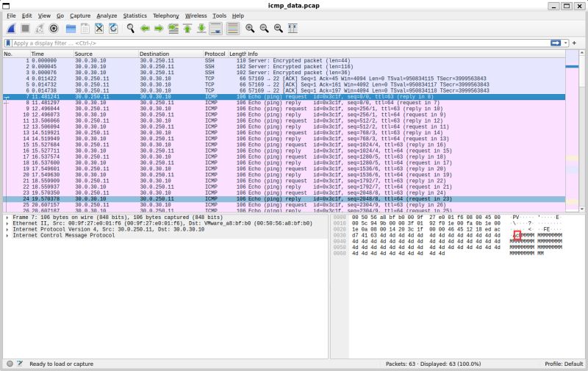Image resolution: width=588 pixels, height=371 pixels.
Task: Add a filter button with plus icon
Action: click(x=574, y=43)
